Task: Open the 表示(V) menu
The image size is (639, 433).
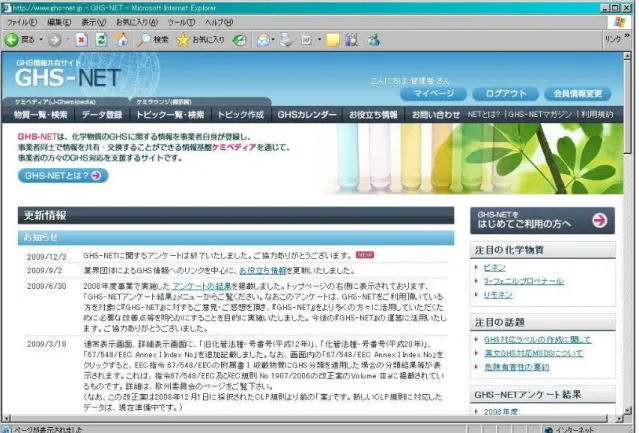Action: coord(93,22)
